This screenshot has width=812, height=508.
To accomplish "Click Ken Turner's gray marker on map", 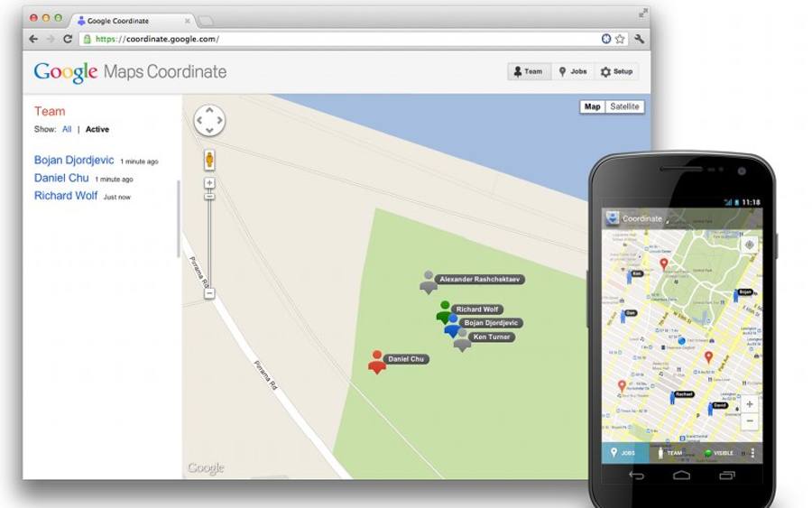I will coord(462,342).
